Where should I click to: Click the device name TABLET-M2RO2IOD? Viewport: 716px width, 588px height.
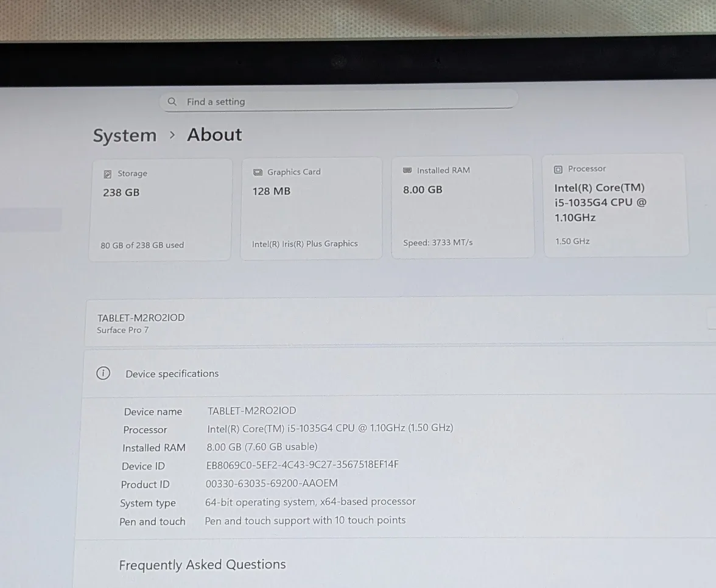click(142, 317)
